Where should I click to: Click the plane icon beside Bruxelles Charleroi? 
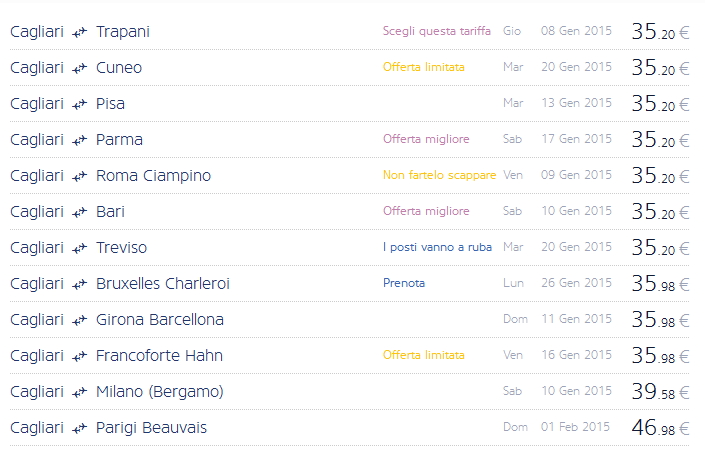(80, 284)
